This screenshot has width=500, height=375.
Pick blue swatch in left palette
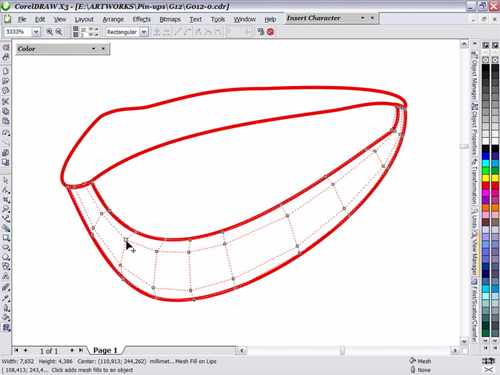coord(486,156)
